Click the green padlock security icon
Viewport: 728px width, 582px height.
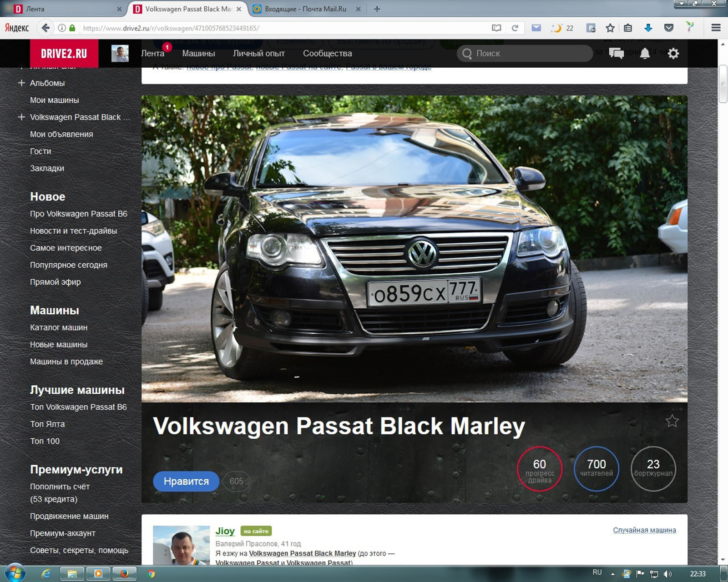(x=72, y=28)
